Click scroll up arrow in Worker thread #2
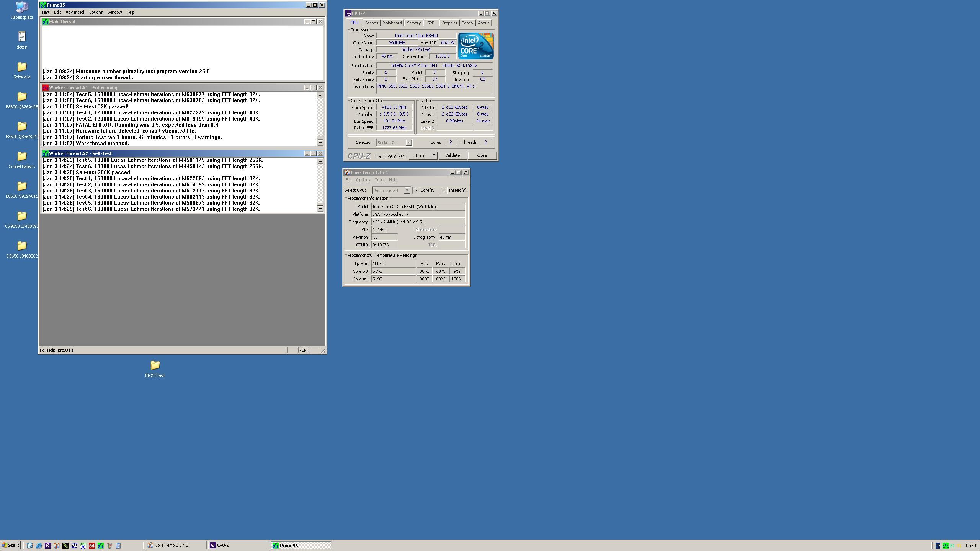980x551 pixels. (320, 161)
